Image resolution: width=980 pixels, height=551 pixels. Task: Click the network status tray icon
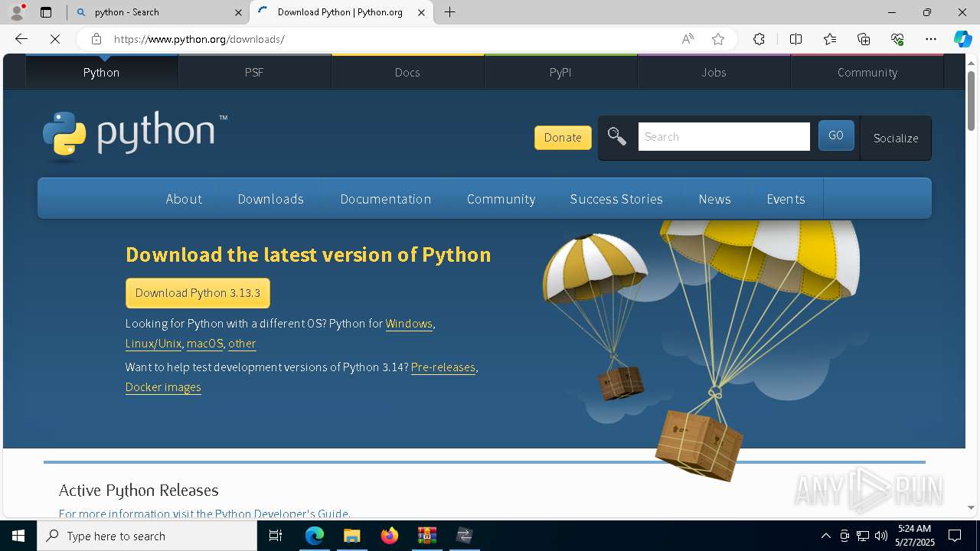(863, 536)
